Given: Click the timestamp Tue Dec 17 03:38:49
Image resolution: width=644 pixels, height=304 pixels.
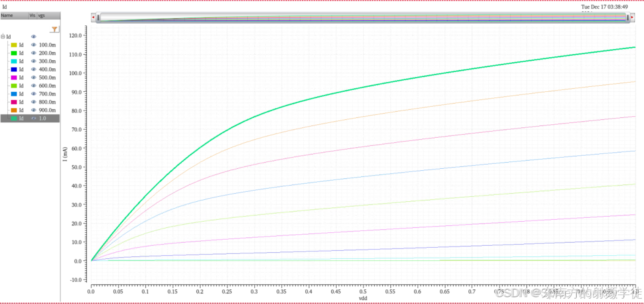Looking at the screenshot, I should pos(604,7).
